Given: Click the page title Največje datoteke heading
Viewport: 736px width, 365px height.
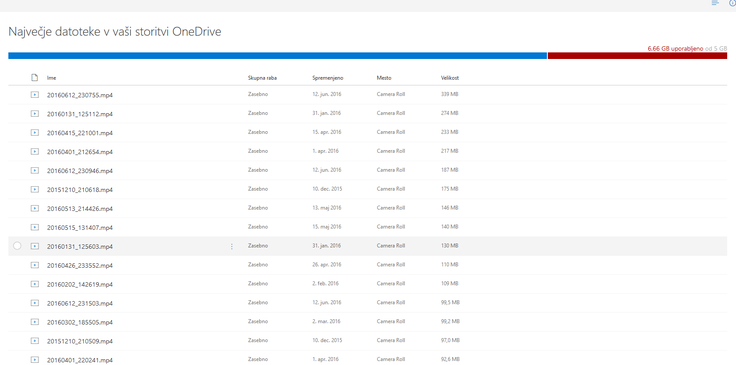Looking at the screenshot, I should pyautogui.click(x=115, y=32).
